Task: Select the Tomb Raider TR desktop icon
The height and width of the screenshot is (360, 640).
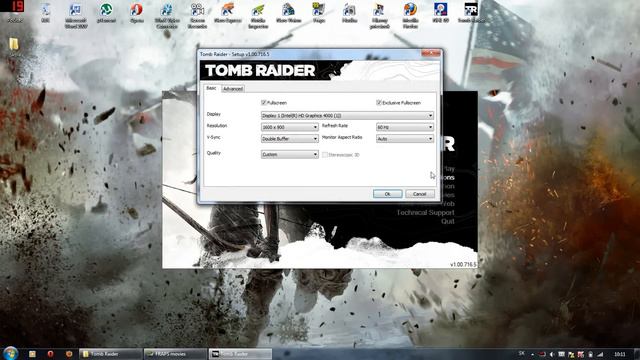Action: (471, 12)
